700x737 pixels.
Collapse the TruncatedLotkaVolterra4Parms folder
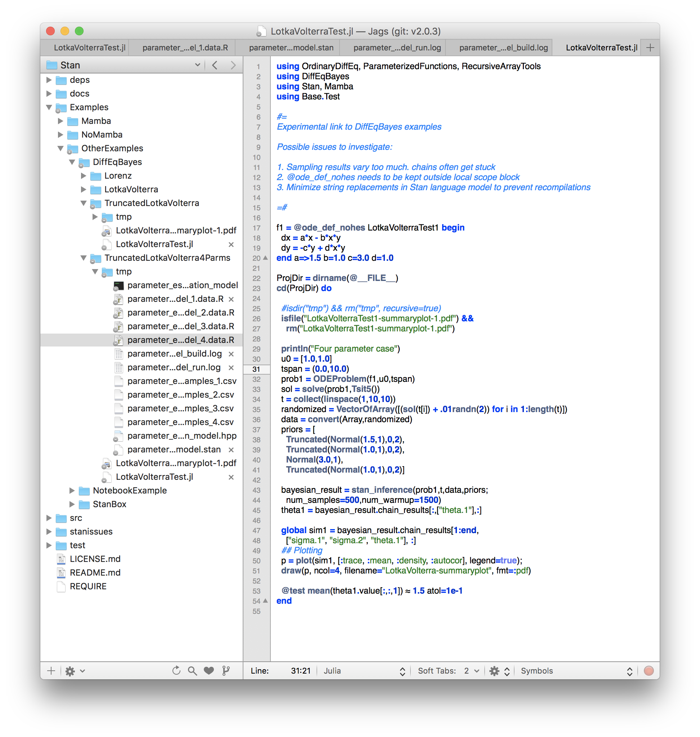pyautogui.click(x=84, y=258)
